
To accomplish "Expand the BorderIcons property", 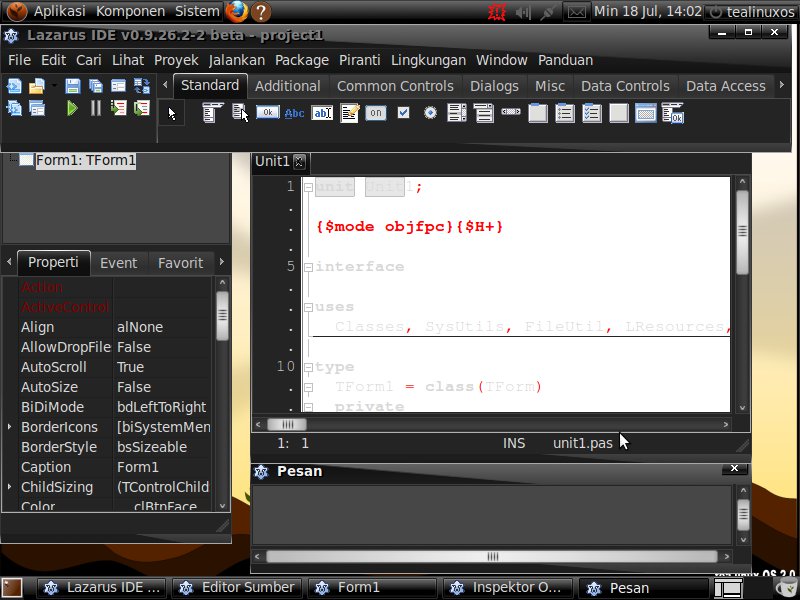I will (9, 427).
